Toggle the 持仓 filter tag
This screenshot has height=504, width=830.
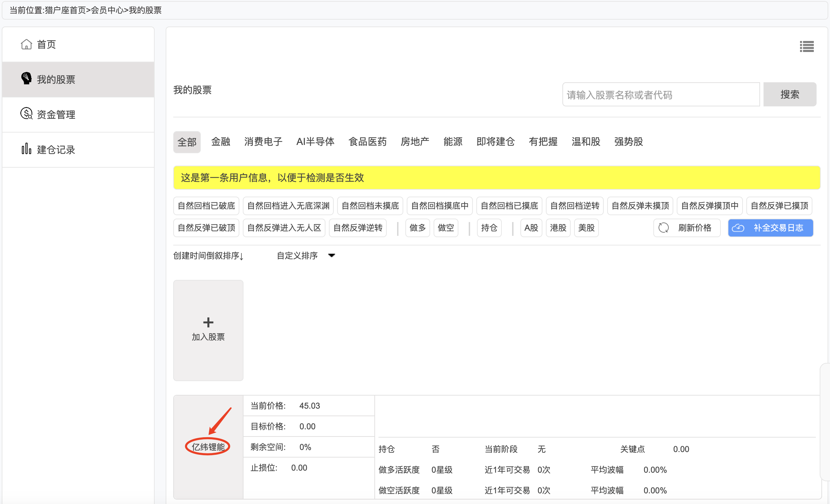click(489, 228)
